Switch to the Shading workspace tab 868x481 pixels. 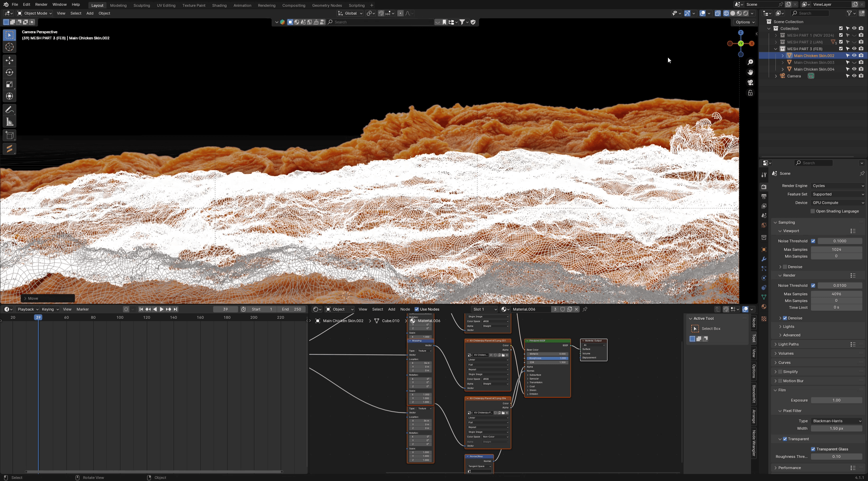219,5
